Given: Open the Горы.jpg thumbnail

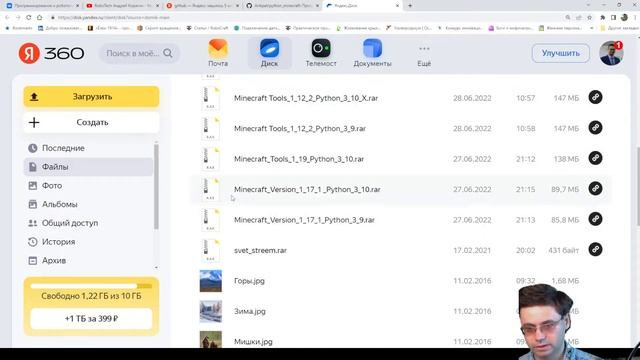Looking at the screenshot, I should coord(211,281).
